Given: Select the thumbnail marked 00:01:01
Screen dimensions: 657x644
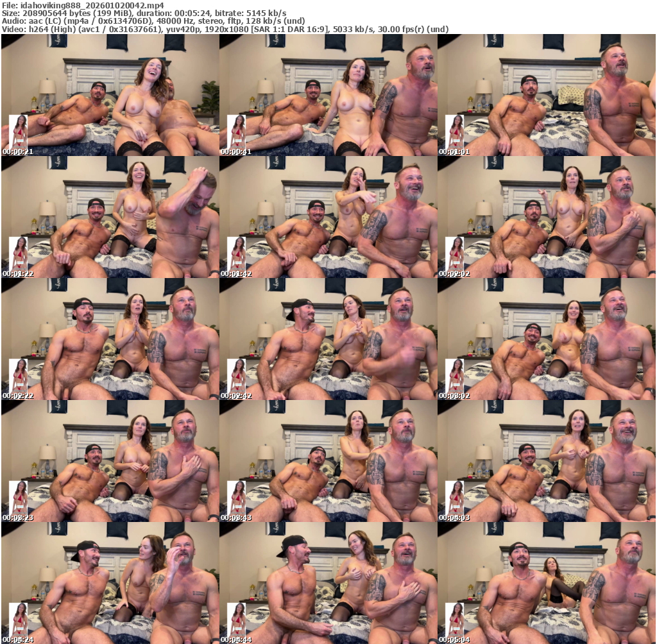Looking at the screenshot, I should click(x=547, y=95).
